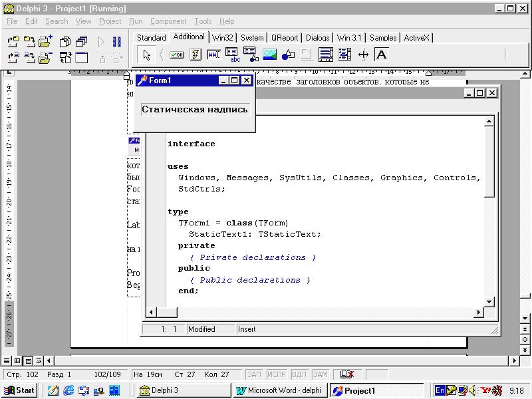Select the CheckListBox component icon
The width and height of the screenshot is (532, 399).
pos(344,55)
